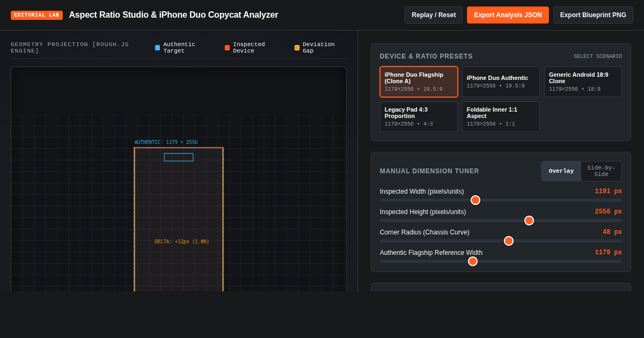Switch to Side-by-Side view mode
This screenshot has height=338, width=644.
(601, 171)
